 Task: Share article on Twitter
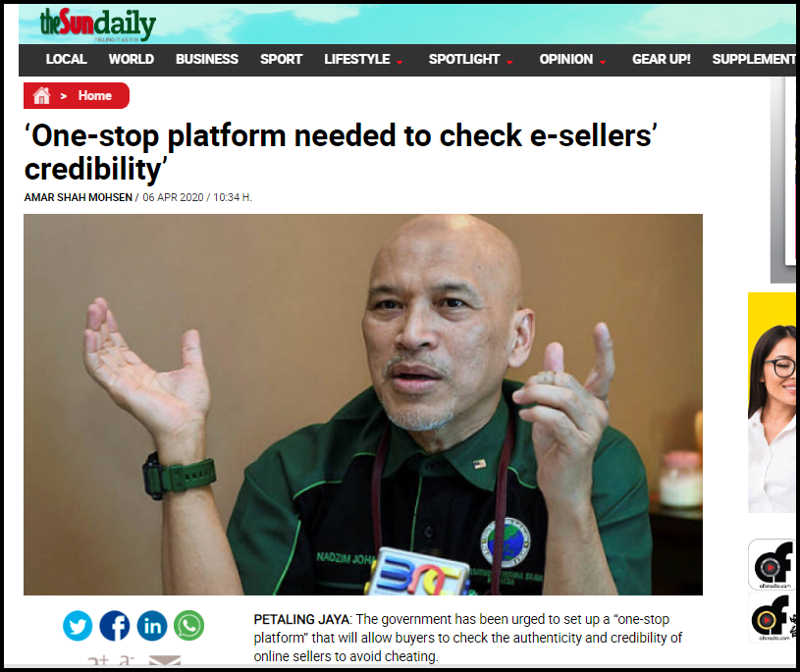(x=78, y=626)
